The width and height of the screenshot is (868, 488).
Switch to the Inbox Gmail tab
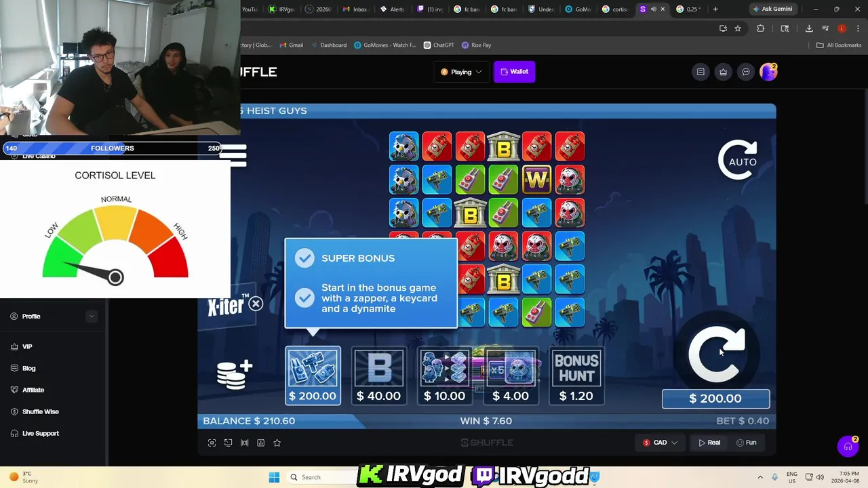pos(355,9)
